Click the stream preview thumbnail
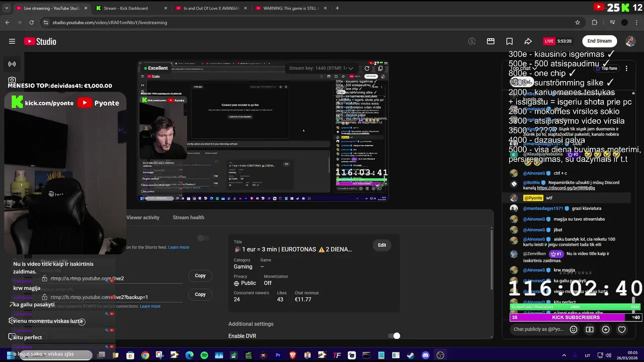This screenshot has width=644, height=362. click(264, 131)
